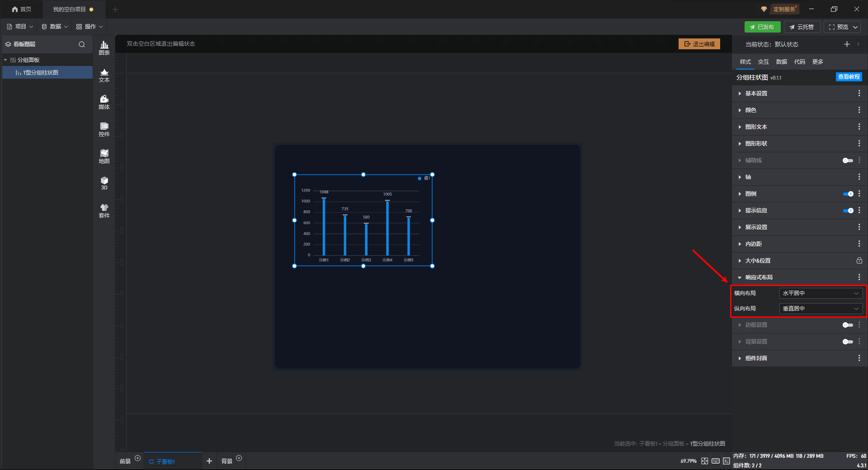Screen dimensions: 868x470
Task: Click the 查看教程 tutorial button
Action: [849, 77]
